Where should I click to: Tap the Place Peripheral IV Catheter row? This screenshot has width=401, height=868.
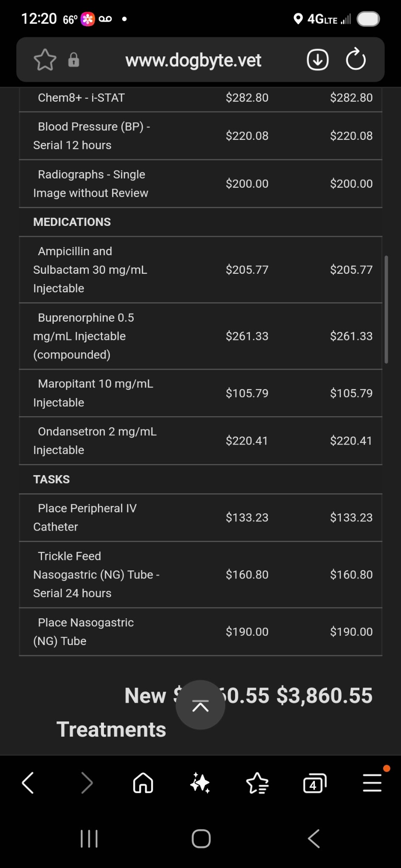201,517
